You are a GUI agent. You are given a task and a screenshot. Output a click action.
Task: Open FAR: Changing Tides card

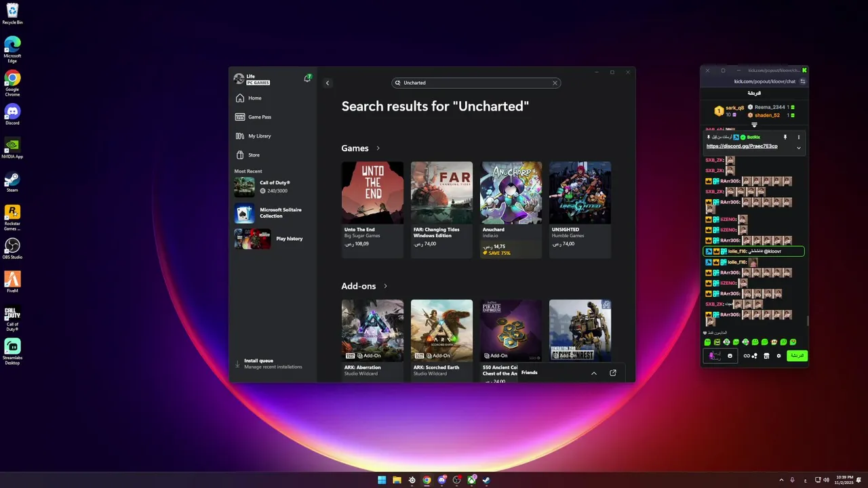[441, 209]
